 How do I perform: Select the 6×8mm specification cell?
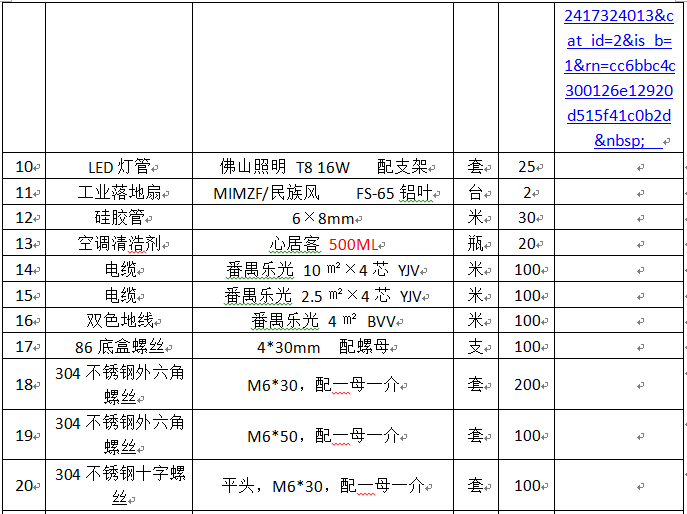[322, 218]
